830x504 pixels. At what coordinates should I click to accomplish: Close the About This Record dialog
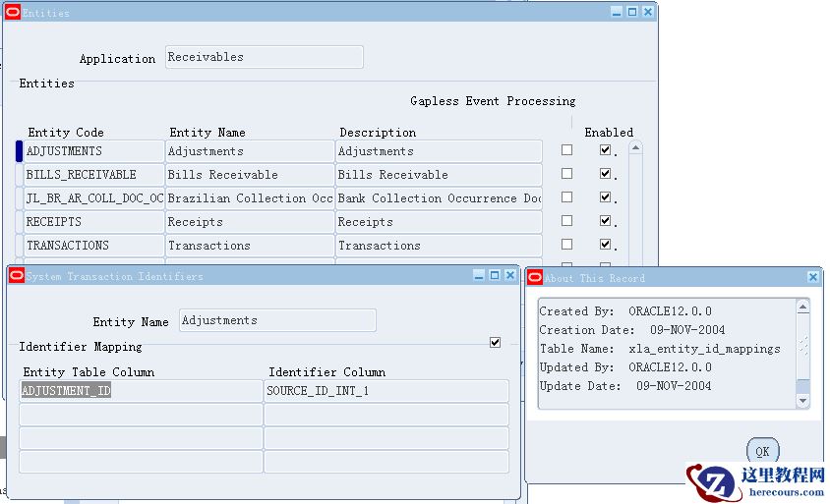(813, 278)
